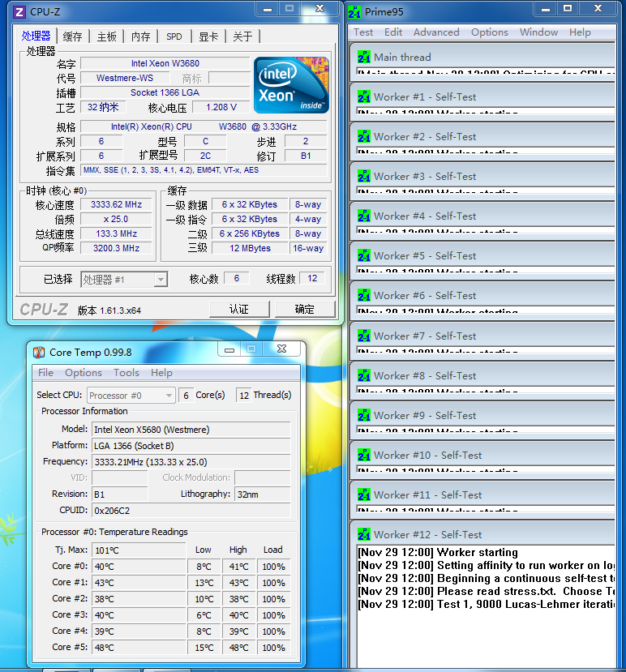Open the Options menu in Core Temp
The width and height of the screenshot is (626, 672).
point(84,372)
